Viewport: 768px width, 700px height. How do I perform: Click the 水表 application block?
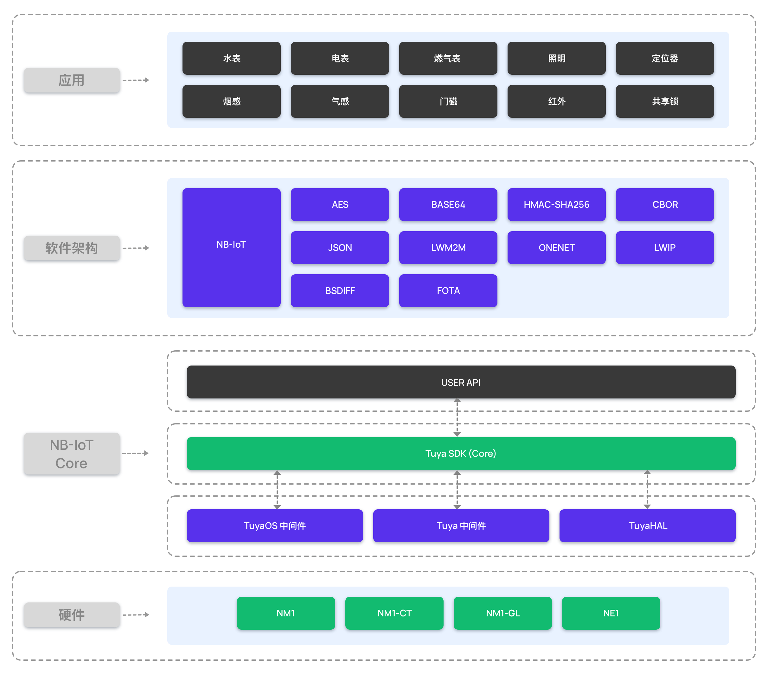[231, 58]
